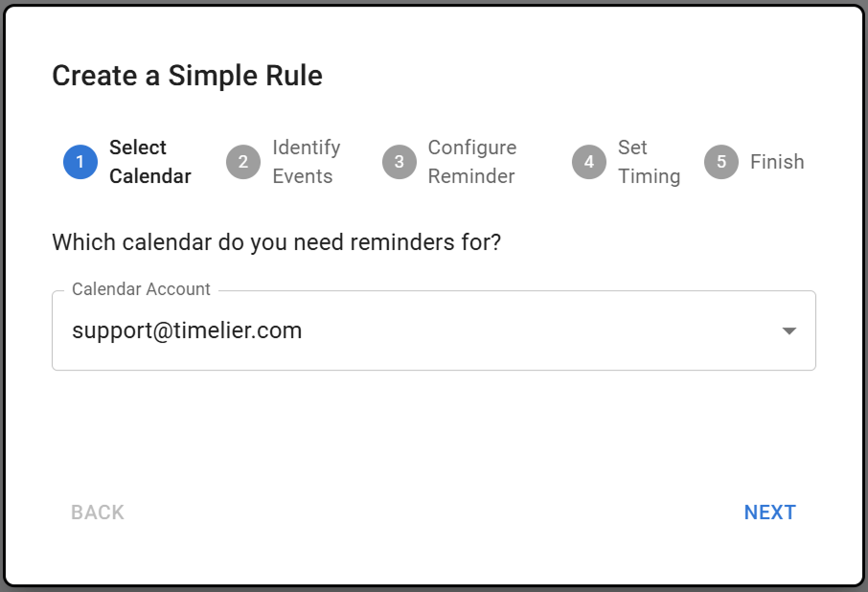Go to the "Identify Events" step
The width and height of the screenshot is (868, 592).
point(306,162)
